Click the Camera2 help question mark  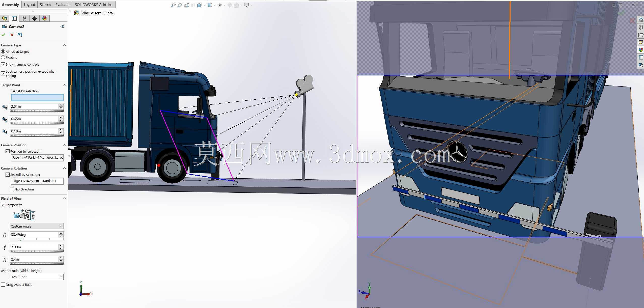click(62, 26)
